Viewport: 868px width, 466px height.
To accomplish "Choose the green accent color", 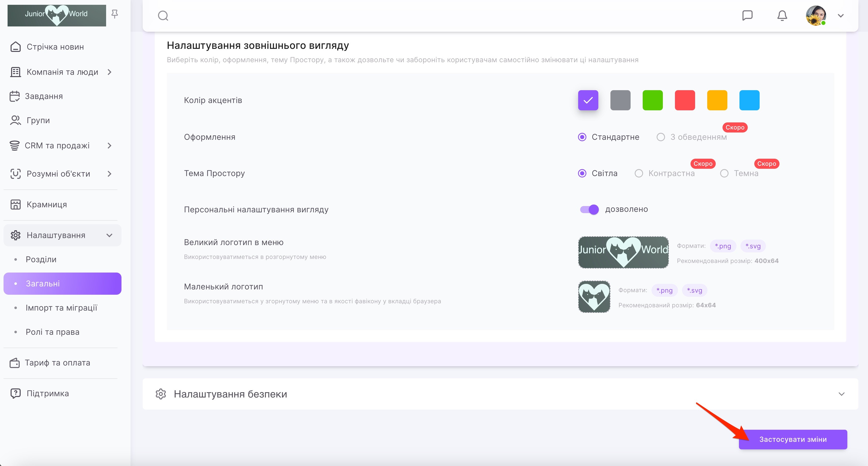I will 652,100.
